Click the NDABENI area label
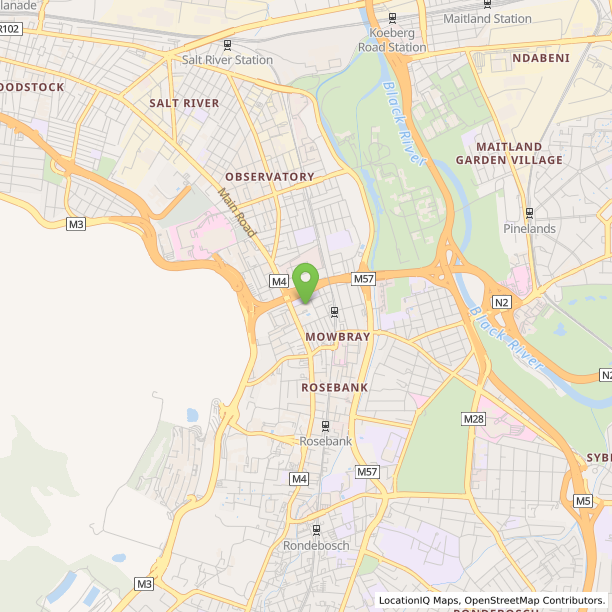Screen dimensions: 612x612 [x=541, y=58]
